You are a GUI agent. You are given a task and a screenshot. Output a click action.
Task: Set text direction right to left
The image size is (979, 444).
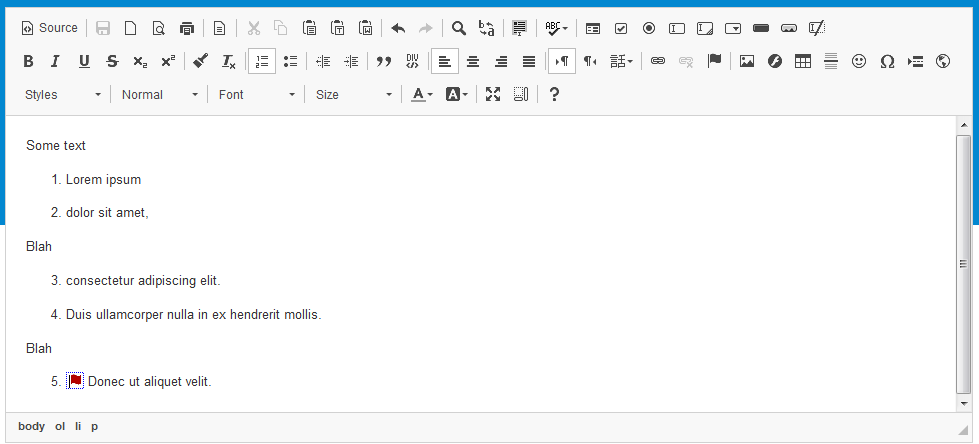point(590,61)
